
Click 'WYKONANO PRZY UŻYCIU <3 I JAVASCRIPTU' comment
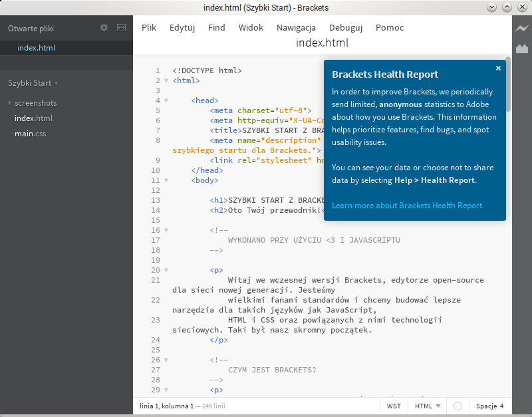[314, 240]
